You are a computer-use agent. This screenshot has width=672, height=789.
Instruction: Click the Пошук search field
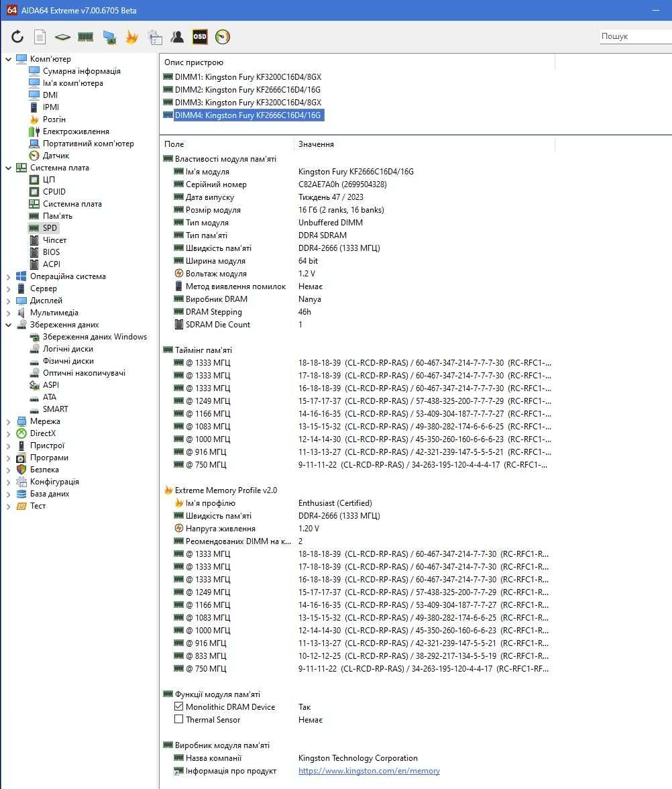636,36
